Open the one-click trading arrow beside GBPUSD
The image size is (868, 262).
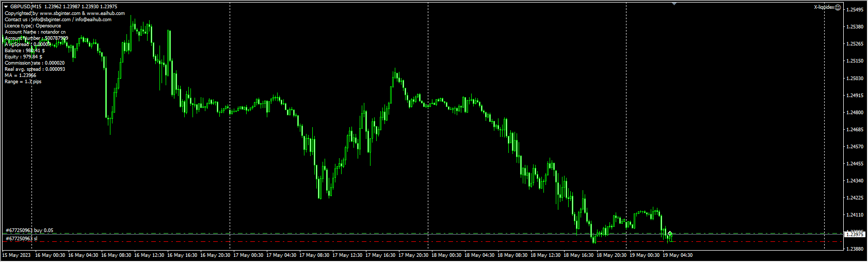[x=6, y=7]
